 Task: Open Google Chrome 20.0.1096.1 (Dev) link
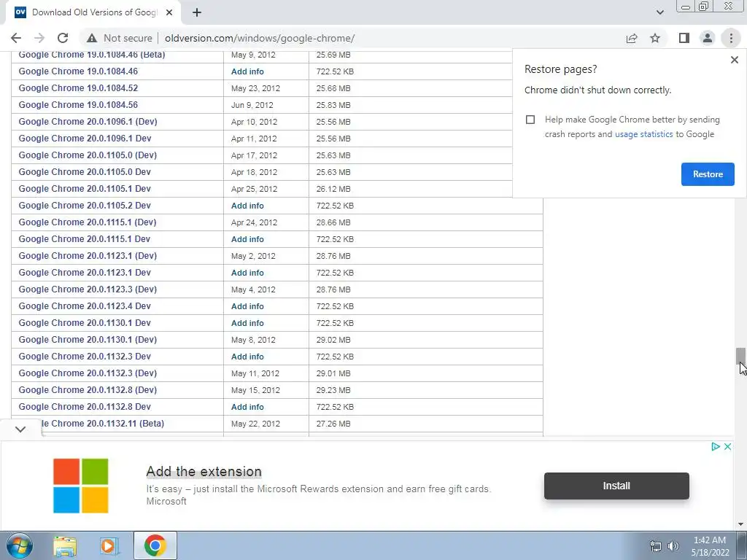click(88, 122)
